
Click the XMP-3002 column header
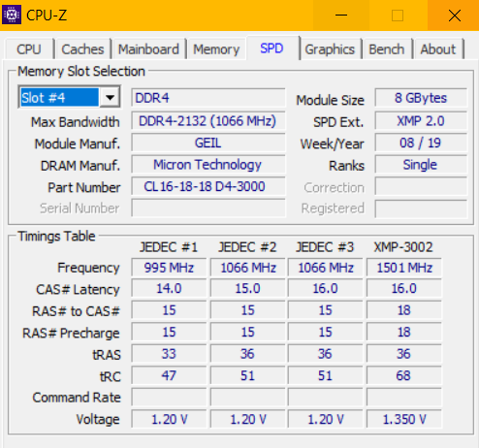[403, 247]
